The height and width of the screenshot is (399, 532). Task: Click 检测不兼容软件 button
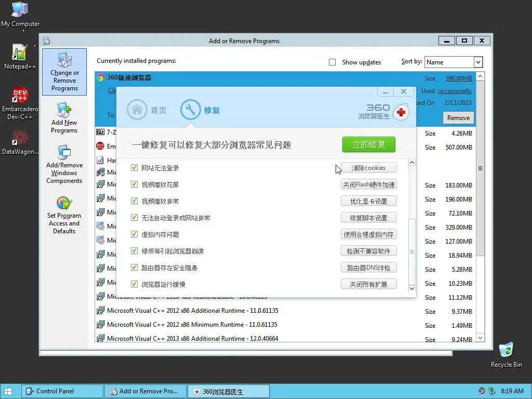(x=369, y=251)
